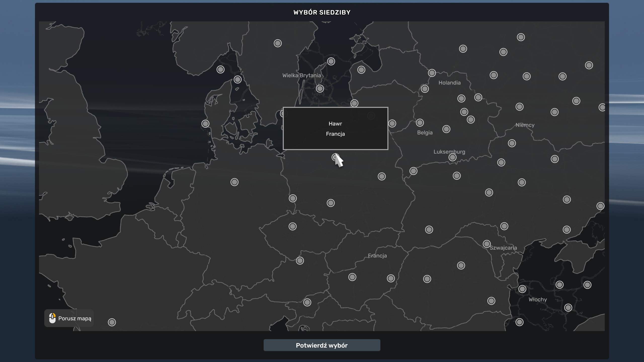Select the Hawr city marker under the cursor
644x362 pixels.
(335, 157)
